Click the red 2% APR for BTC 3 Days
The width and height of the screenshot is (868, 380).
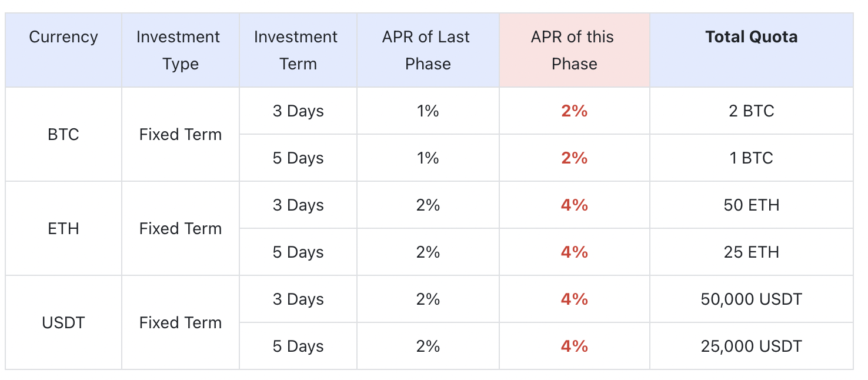574,111
